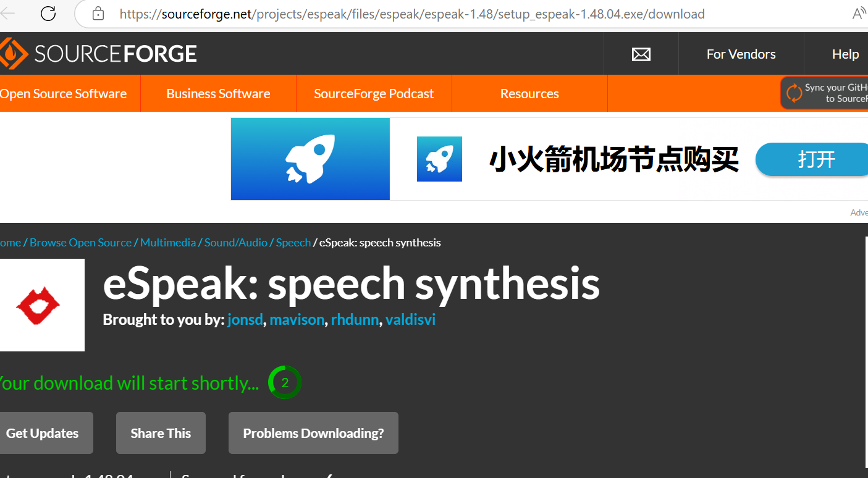Click the green download countdown circle
The width and height of the screenshot is (868, 478).
coord(284,383)
